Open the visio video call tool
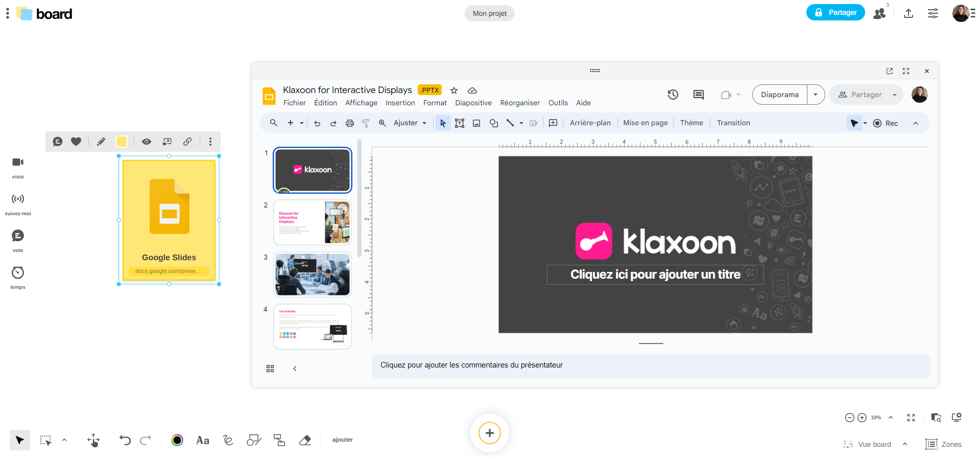980x457 pixels. [18, 163]
